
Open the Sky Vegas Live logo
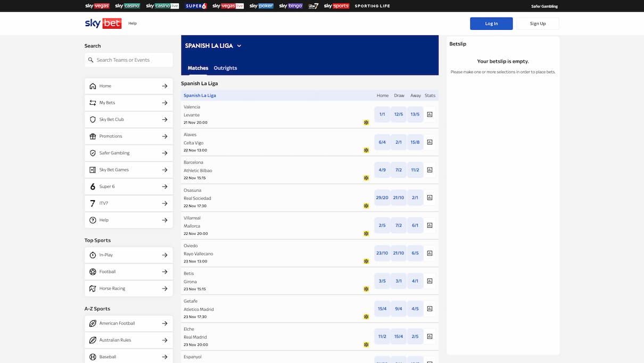coord(228,6)
